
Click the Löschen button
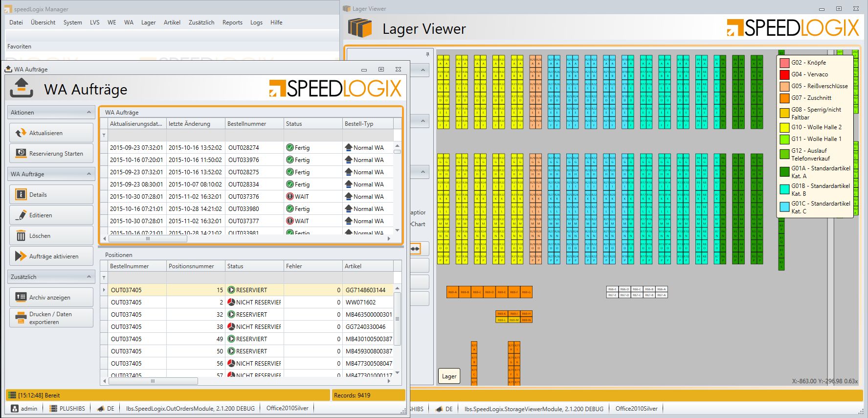[x=51, y=235]
